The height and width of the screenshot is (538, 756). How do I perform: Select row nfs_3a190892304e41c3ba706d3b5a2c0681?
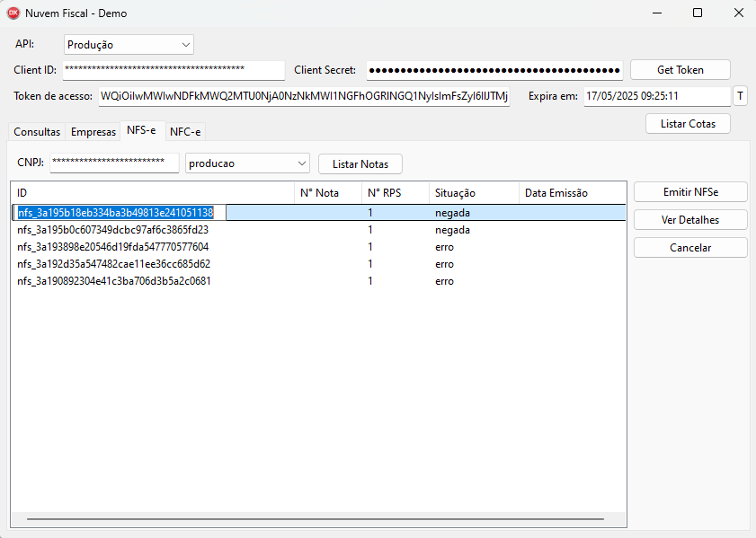pos(319,281)
